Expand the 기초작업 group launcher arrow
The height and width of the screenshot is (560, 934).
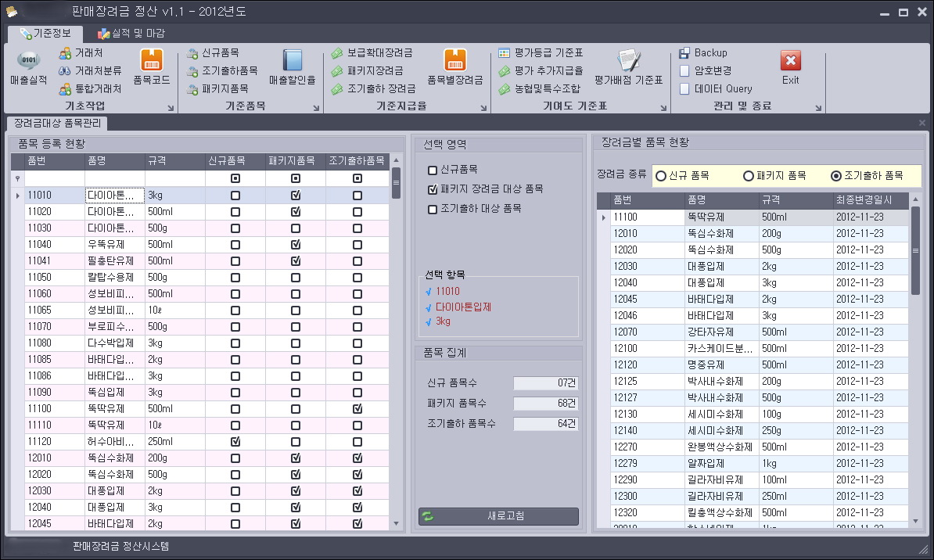tap(171, 108)
